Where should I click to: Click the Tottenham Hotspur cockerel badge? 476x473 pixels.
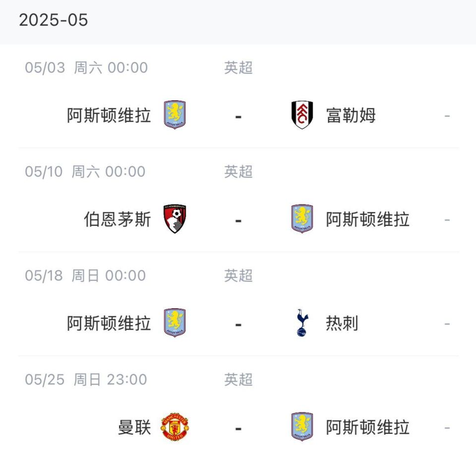coord(301,323)
